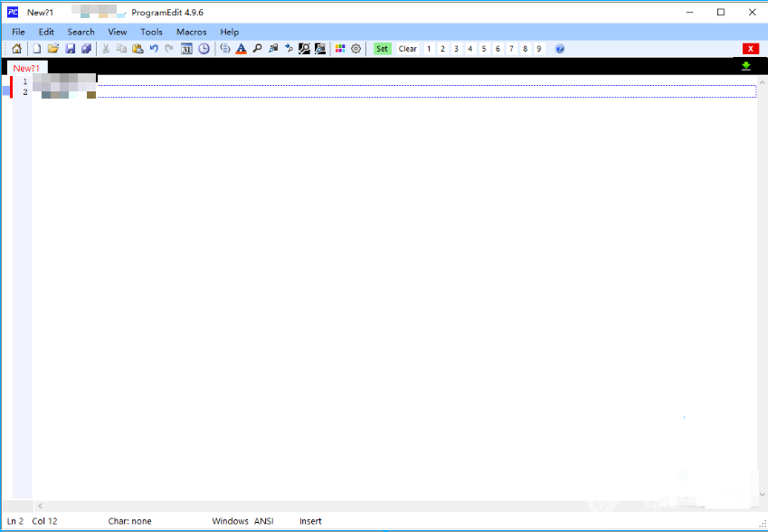Click line number 1 in the gutter
Screen dimensions: 768x532
[25, 81]
